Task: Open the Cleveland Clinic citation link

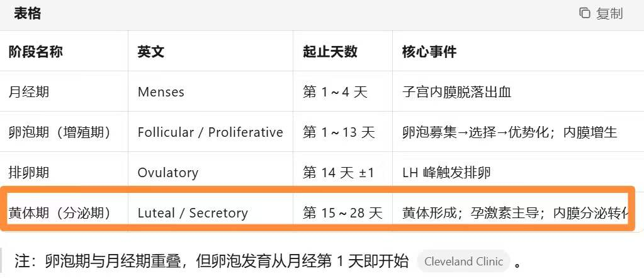Action: click(463, 262)
